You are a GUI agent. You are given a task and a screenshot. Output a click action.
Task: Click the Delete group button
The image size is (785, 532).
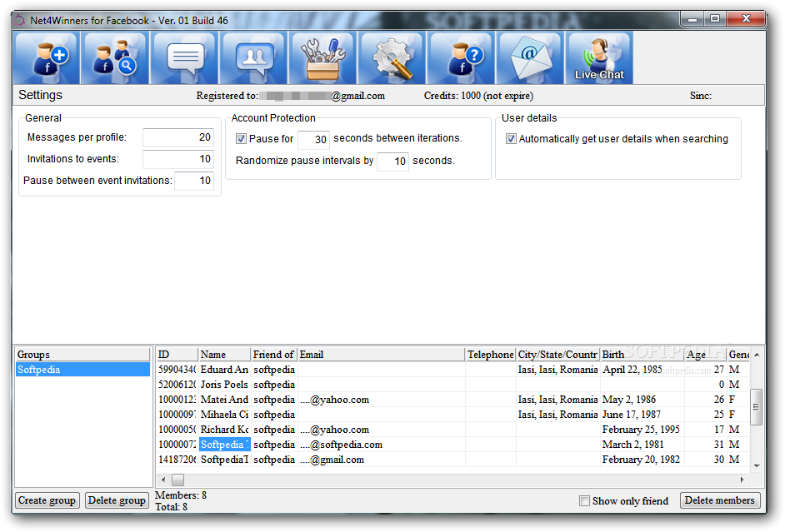(x=117, y=500)
